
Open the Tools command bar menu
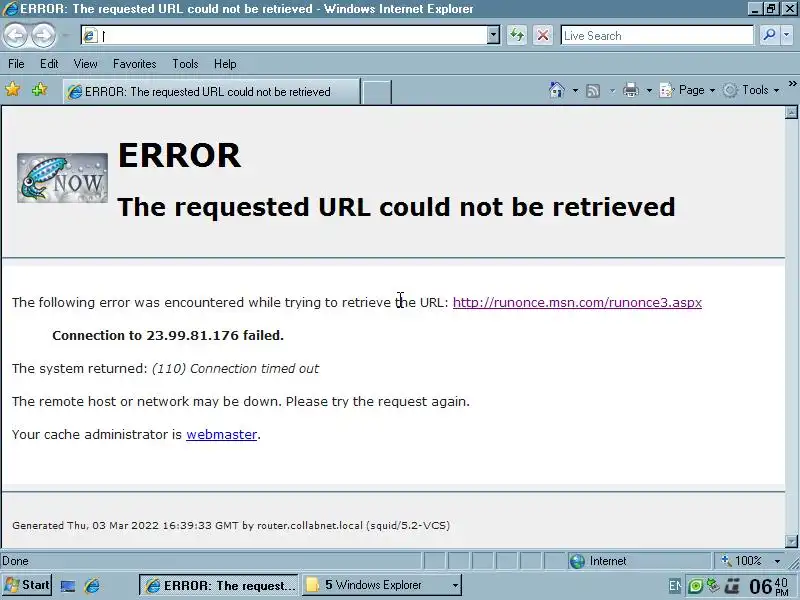pyautogui.click(x=752, y=90)
